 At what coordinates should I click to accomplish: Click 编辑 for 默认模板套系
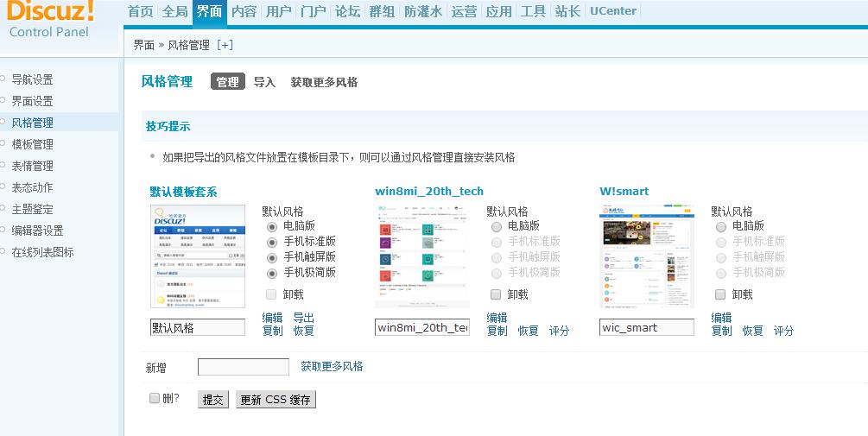tap(272, 318)
